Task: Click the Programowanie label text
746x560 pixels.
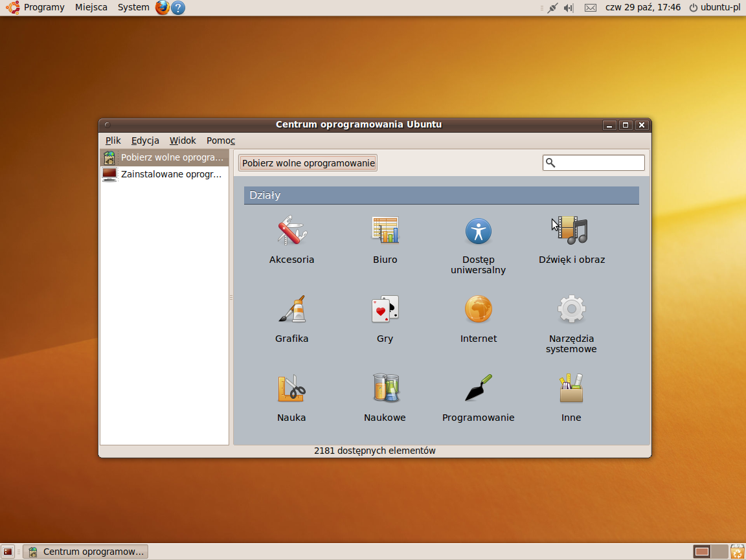Action: coord(478,418)
